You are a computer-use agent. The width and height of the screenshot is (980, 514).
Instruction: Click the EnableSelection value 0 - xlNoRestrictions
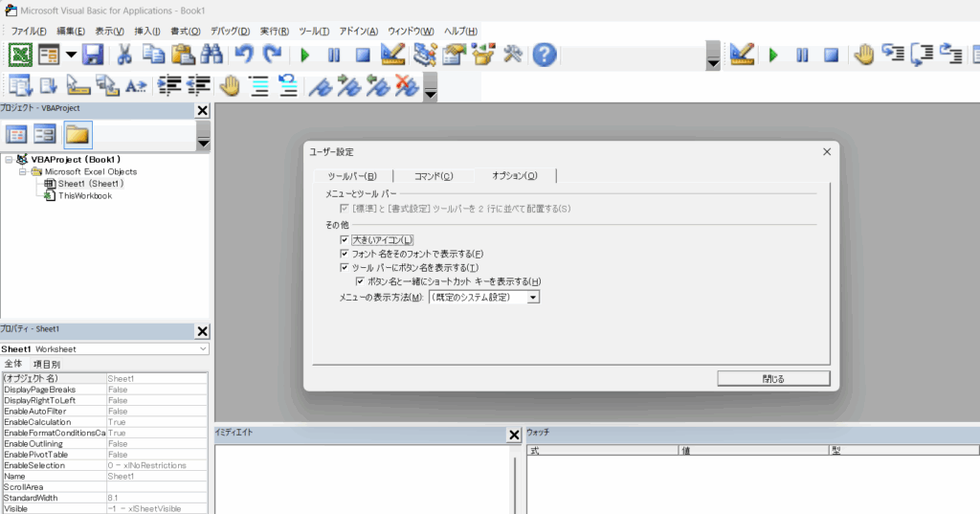[157, 465]
